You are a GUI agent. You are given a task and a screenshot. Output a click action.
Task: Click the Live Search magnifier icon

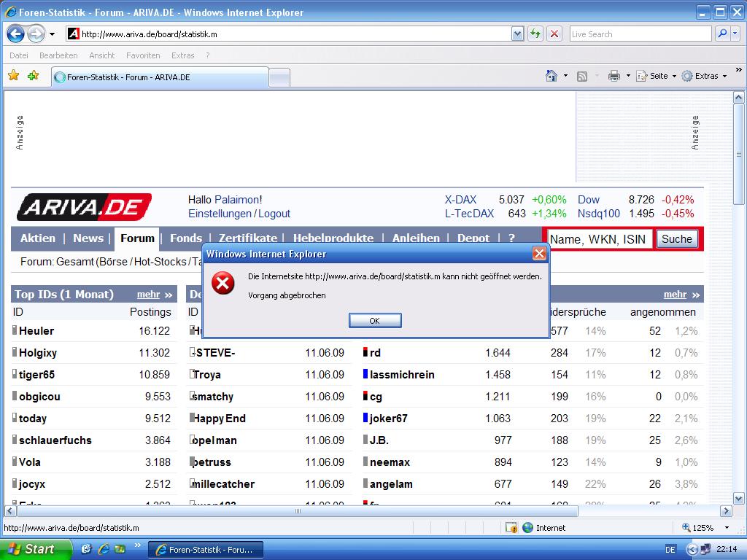(721, 34)
